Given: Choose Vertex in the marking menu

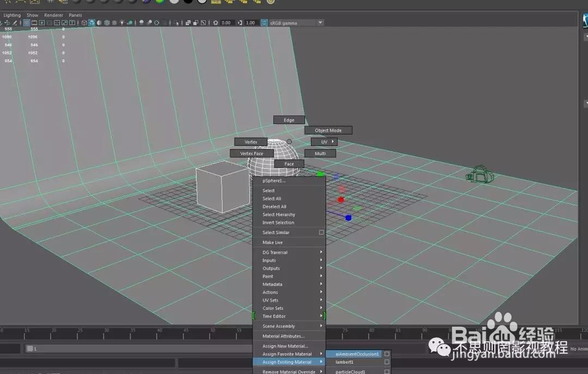Looking at the screenshot, I should point(251,142).
